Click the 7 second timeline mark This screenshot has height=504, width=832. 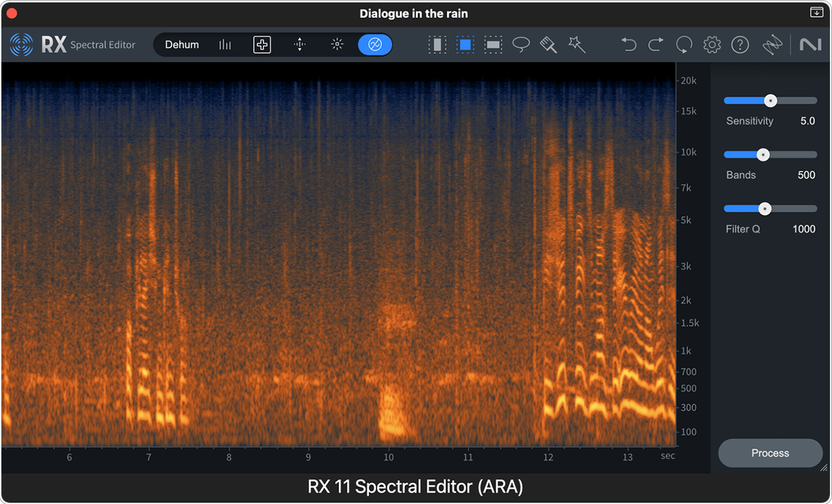point(149,458)
